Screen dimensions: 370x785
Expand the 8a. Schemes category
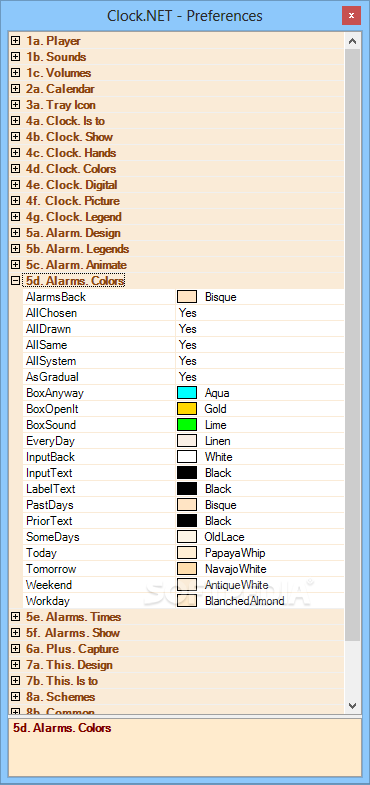click(16, 697)
